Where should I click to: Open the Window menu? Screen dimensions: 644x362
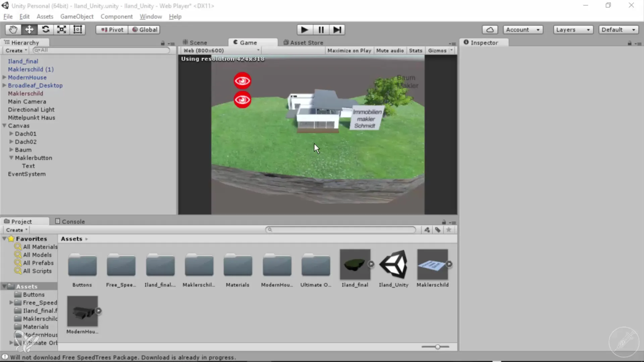coord(151,16)
